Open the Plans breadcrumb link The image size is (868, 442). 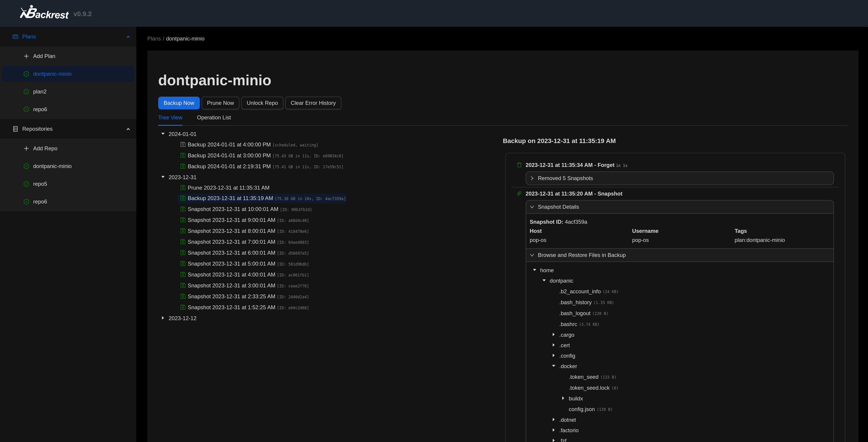pyautogui.click(x=154, y=38)
